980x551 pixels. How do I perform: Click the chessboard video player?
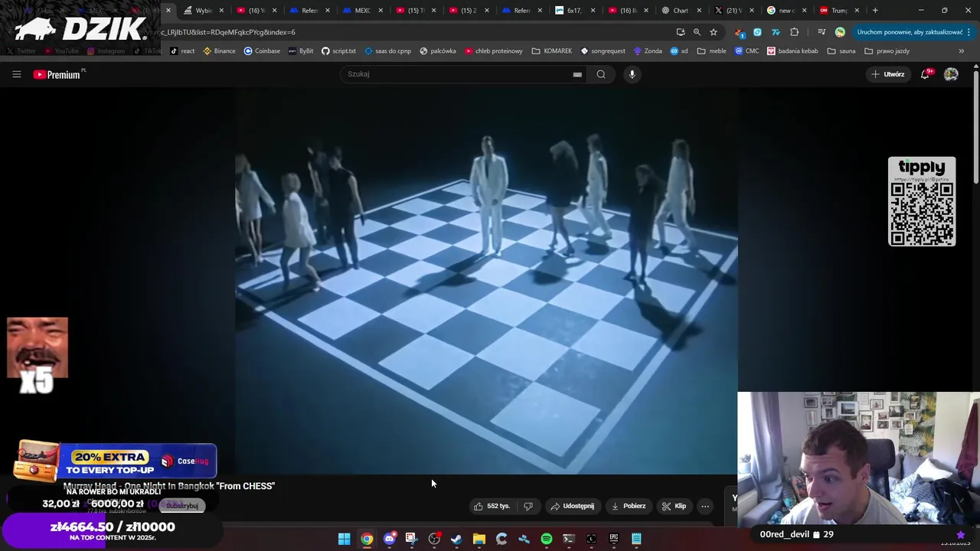coord(486,281)
